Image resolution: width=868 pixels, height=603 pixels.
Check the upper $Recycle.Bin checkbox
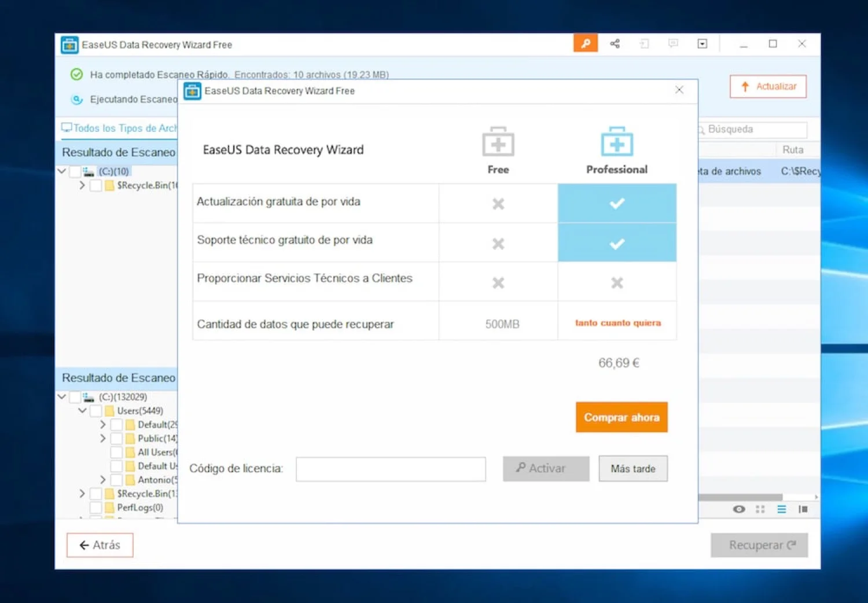(x=95, y=185)
